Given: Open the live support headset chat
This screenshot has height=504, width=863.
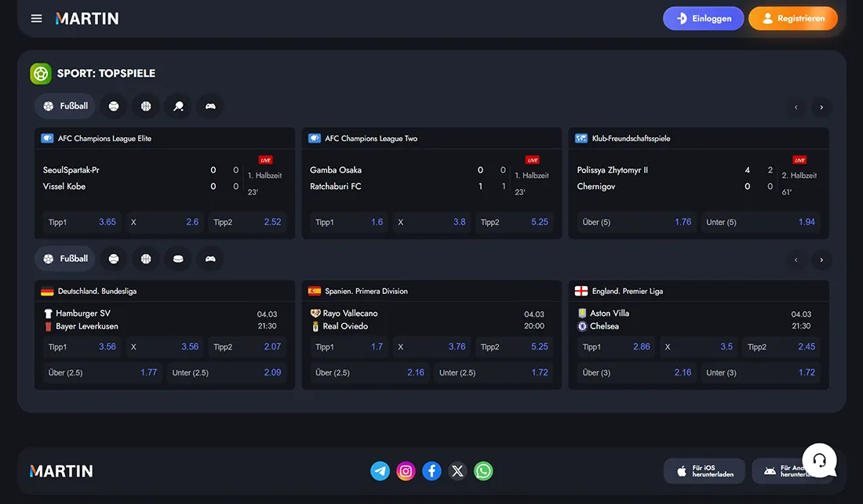Looking at the screenshot, I should [819, 460].
